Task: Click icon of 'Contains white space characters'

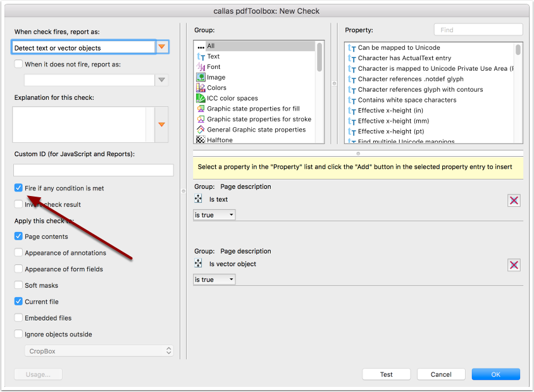Action: 352,100
